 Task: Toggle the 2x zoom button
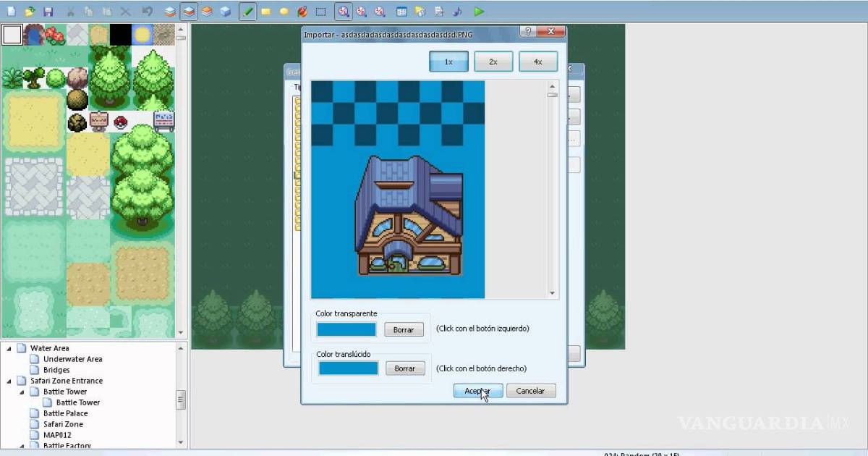coord(493,62)
